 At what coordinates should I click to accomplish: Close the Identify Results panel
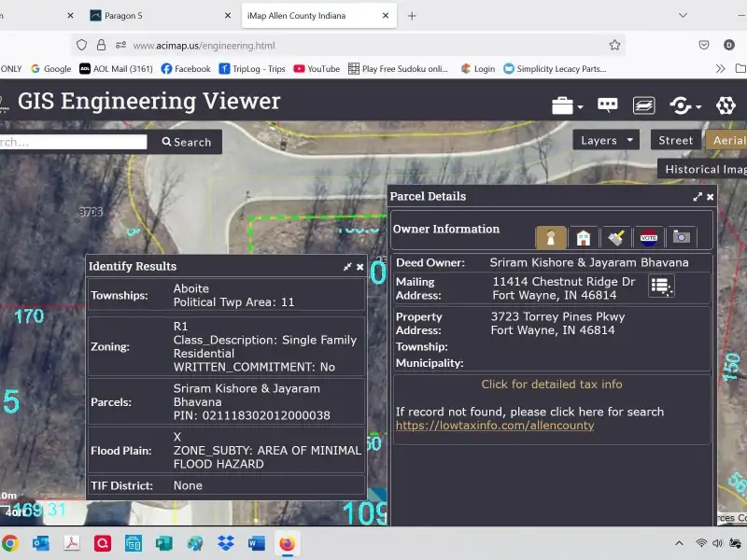[360, 267]
